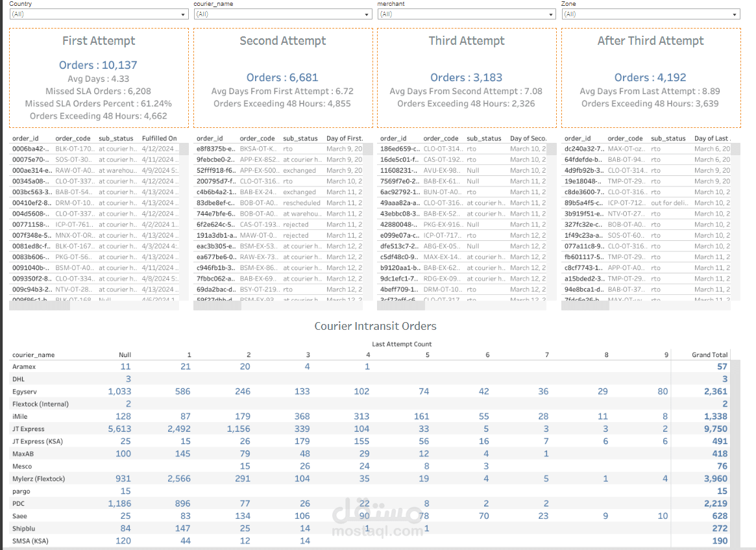Click the Saee courier row label
This screenshot has width=756, height=550.
click(x=19, y=516)
